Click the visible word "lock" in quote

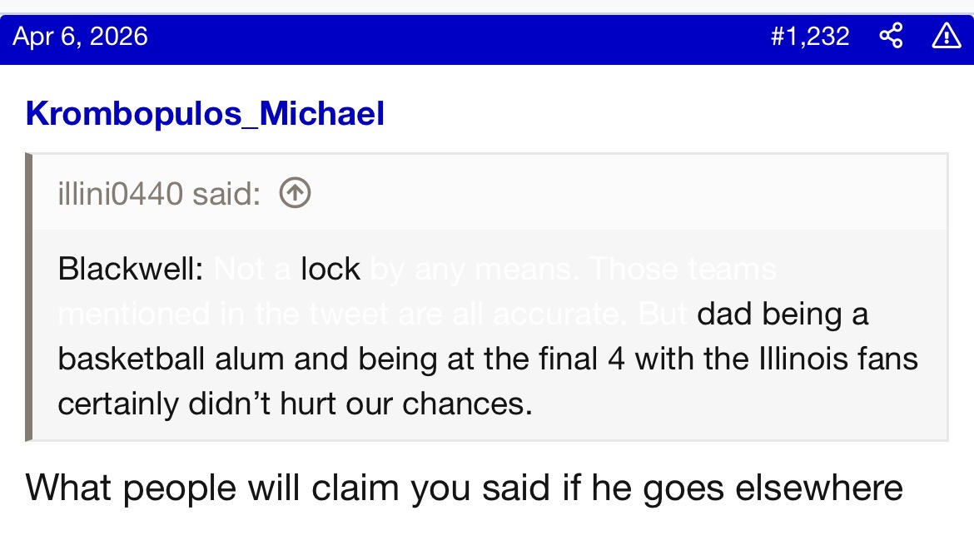pyautogui.click(x=330, y=269)
